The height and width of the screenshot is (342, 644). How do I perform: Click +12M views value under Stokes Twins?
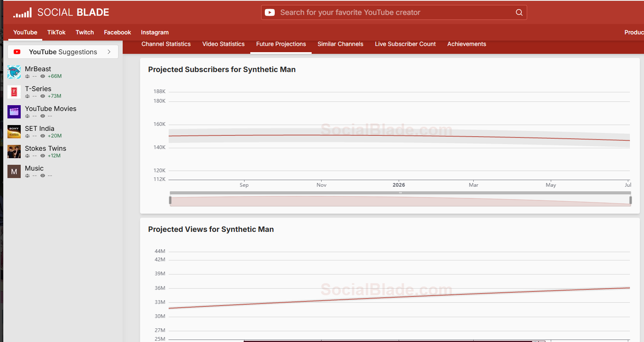pyautogui.click(x=54, y=156)
